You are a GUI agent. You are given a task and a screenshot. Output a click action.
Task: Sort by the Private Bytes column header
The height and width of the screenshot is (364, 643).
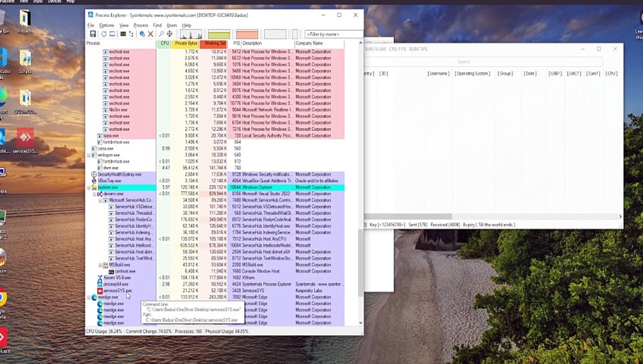[186, 43]
